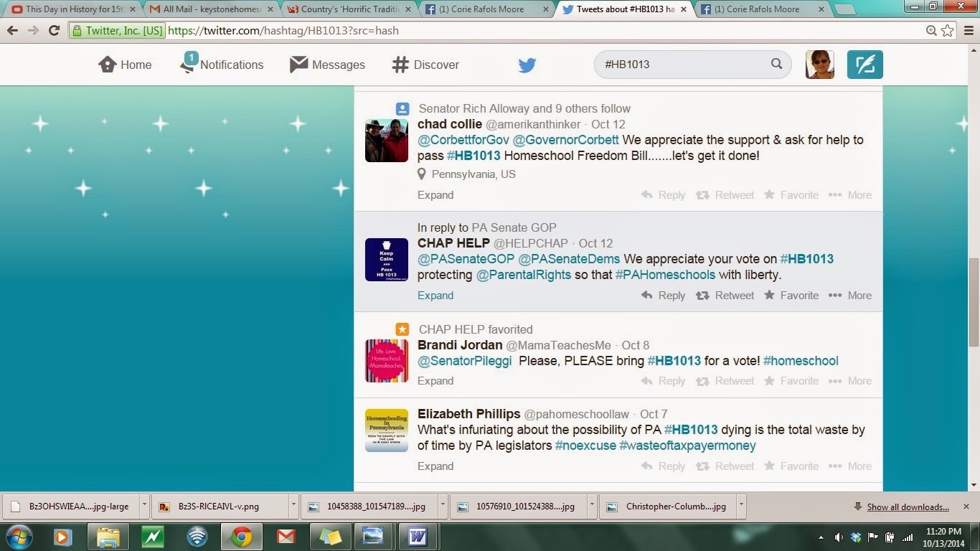Click the Notifications bell icon with badge
980x551 pixels.
tap(189, 62)
